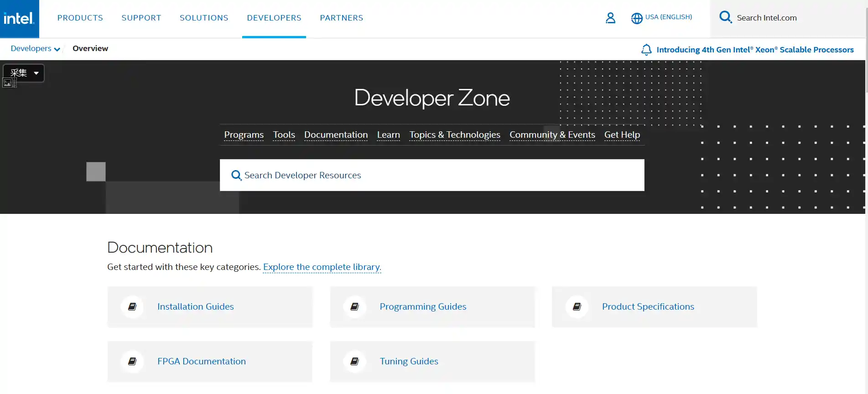
Task: Click the Tuning Guides book icon
Action: click(355, 361)
